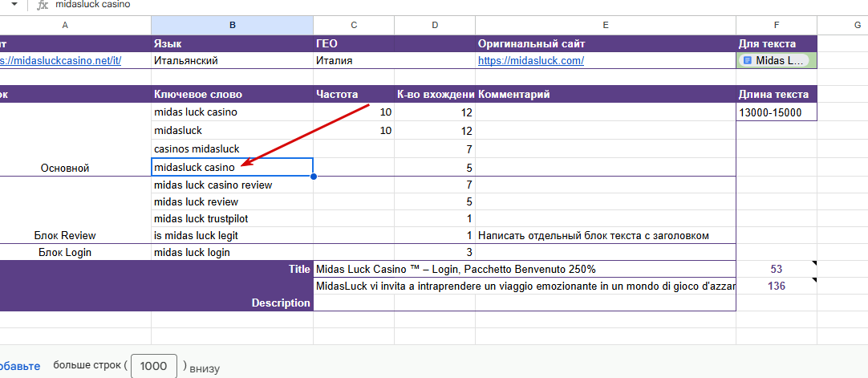This screenshot has width=868, height=378.
Task: Select the Италия cell
Action: coord(354,61)
